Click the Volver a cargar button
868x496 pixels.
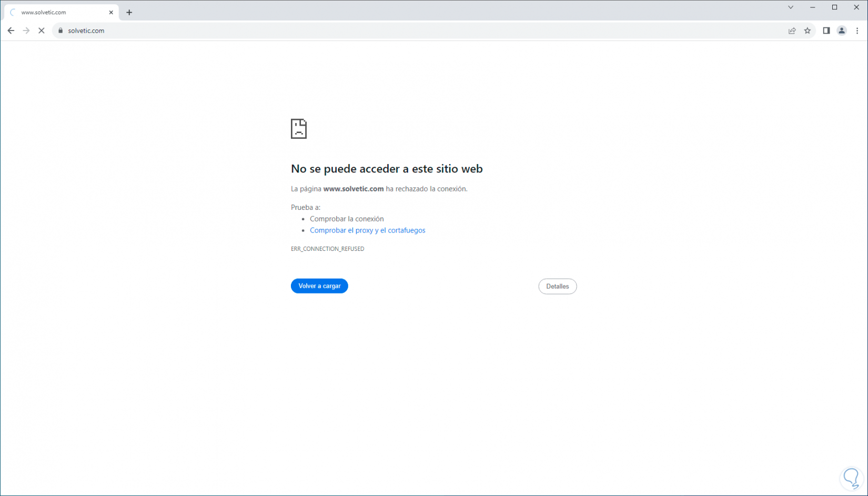[x=319, y=286]
